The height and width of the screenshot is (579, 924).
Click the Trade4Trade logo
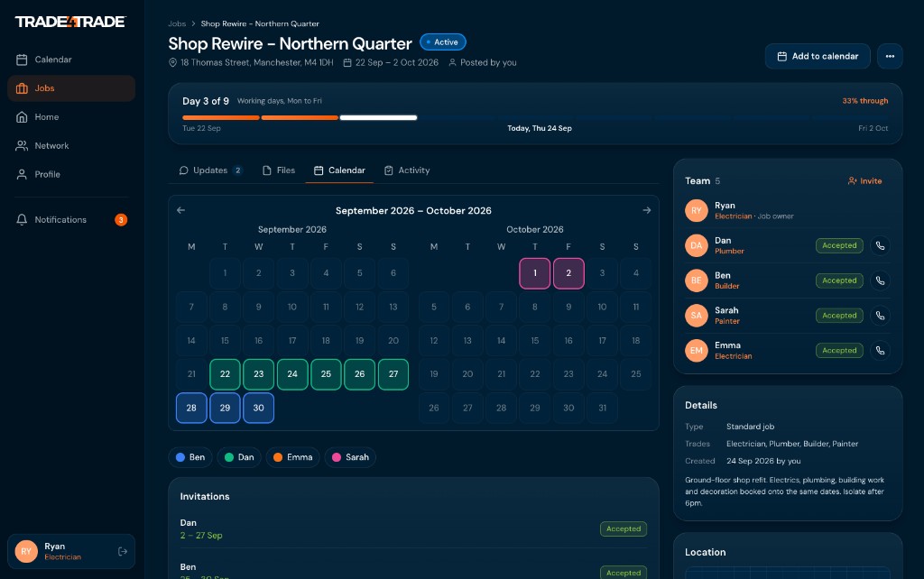70,22
